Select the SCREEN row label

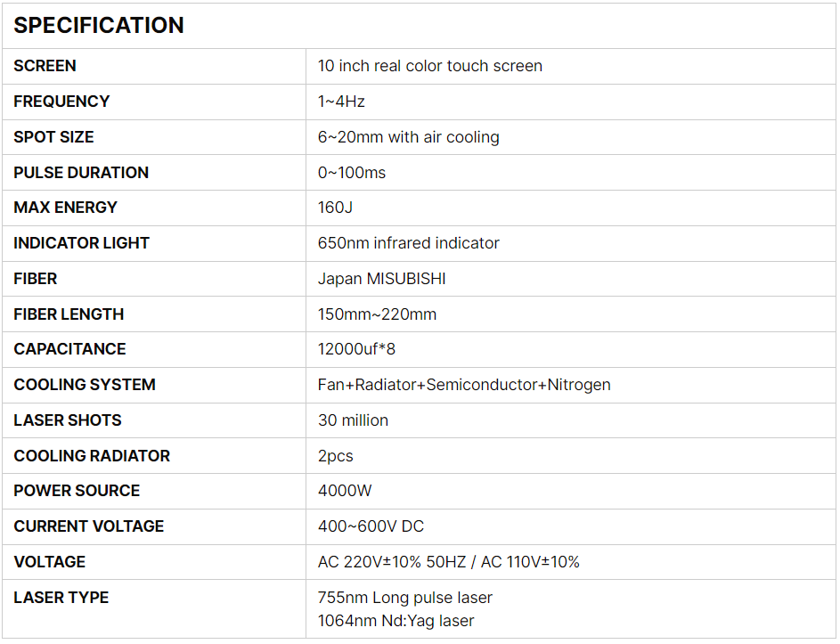[45, 66]
